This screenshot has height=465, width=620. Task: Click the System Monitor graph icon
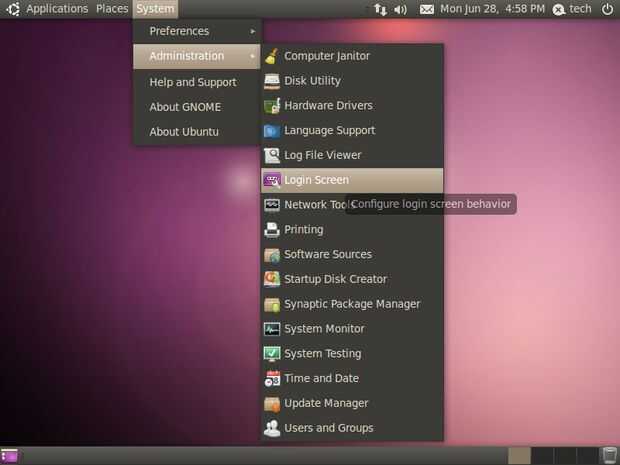272,329
